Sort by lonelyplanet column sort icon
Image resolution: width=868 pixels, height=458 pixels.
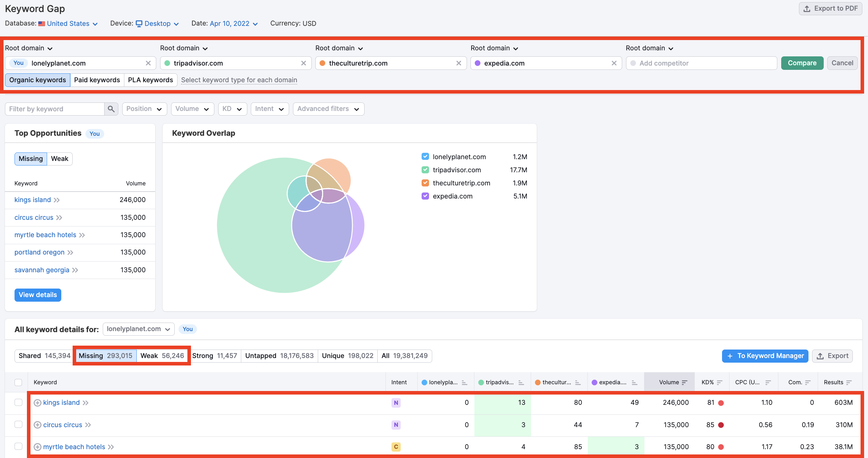[464, 382]
